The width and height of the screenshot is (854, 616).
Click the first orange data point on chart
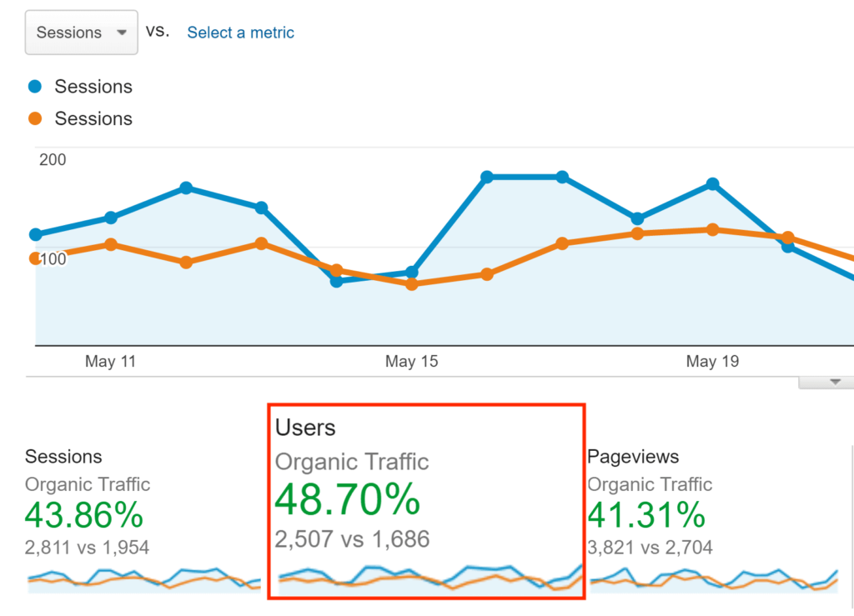coord(36,258)
